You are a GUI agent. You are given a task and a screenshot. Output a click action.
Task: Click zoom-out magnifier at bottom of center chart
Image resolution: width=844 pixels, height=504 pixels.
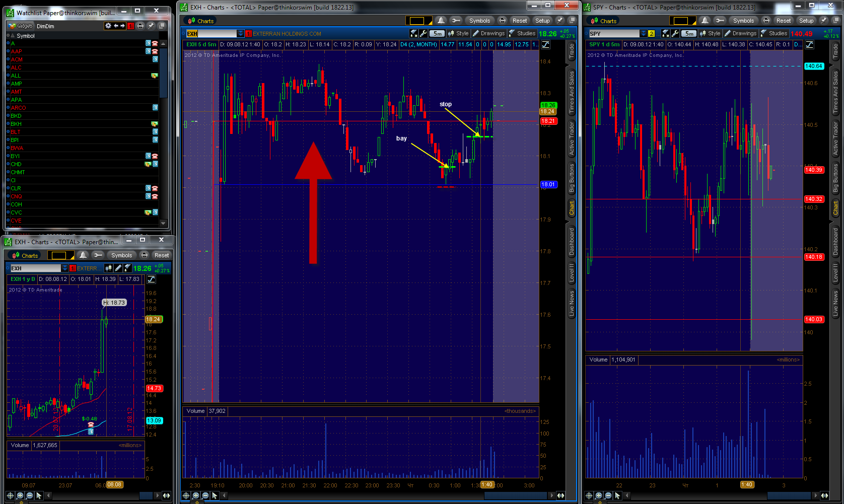click(x=205, y=495)
